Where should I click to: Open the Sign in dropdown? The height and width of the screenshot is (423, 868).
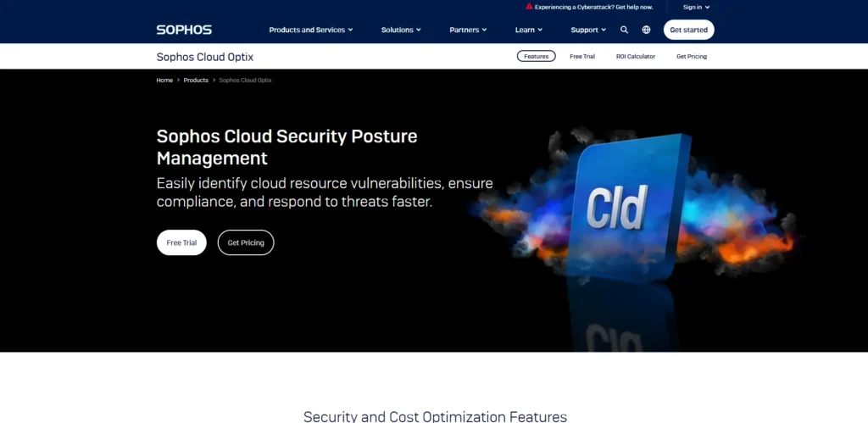pyautogui.click(x=696, y=7)
